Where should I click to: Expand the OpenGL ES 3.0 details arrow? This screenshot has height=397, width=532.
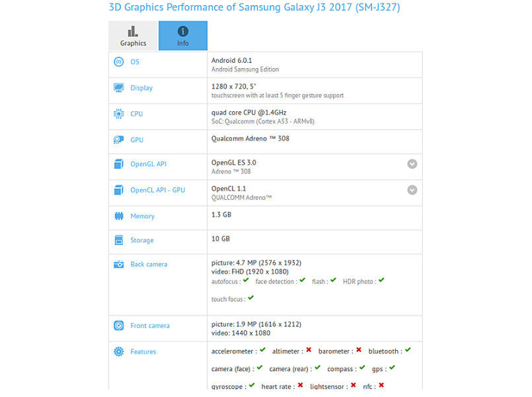click(x=412, y=164)
